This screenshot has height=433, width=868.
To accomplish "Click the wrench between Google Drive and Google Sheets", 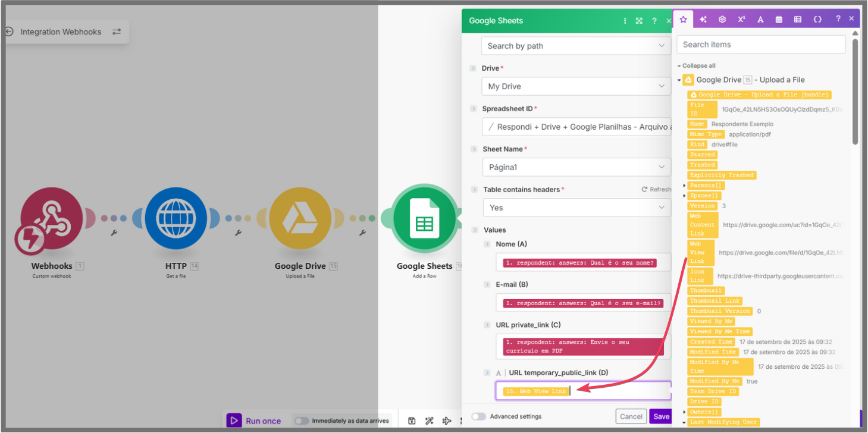I will [362, 233].
